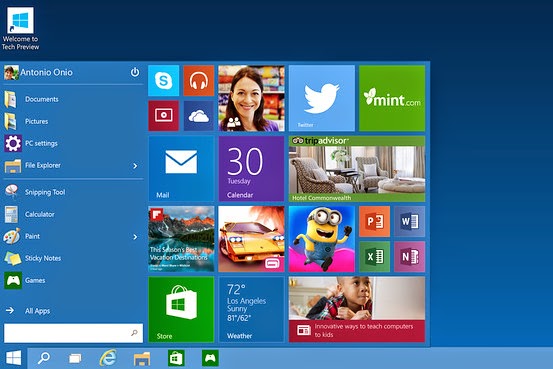This screenshot has width=553, height=369.
Task: Open Sticky Notes
Action: click(73, 258)
